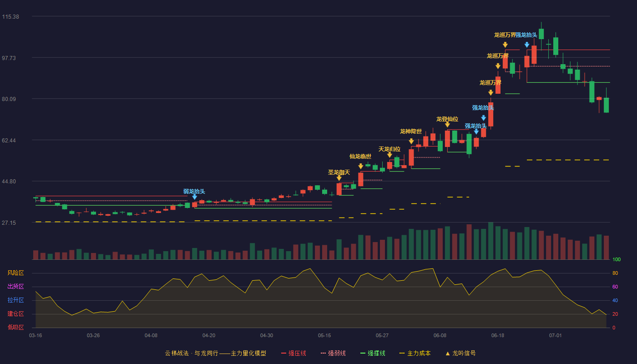Toggle the 主力成本 legend series
Viewport: 637px width, 364px height.
click(x=415, y=353)
